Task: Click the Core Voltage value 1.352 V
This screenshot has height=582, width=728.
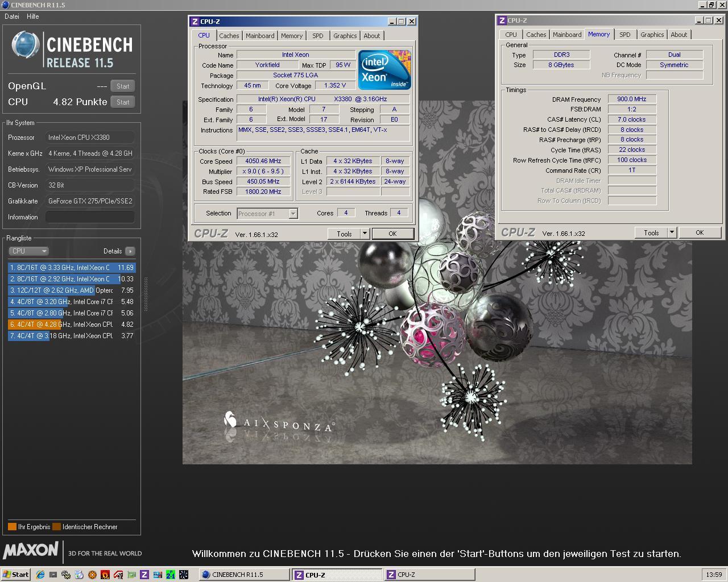Action: 335,86
